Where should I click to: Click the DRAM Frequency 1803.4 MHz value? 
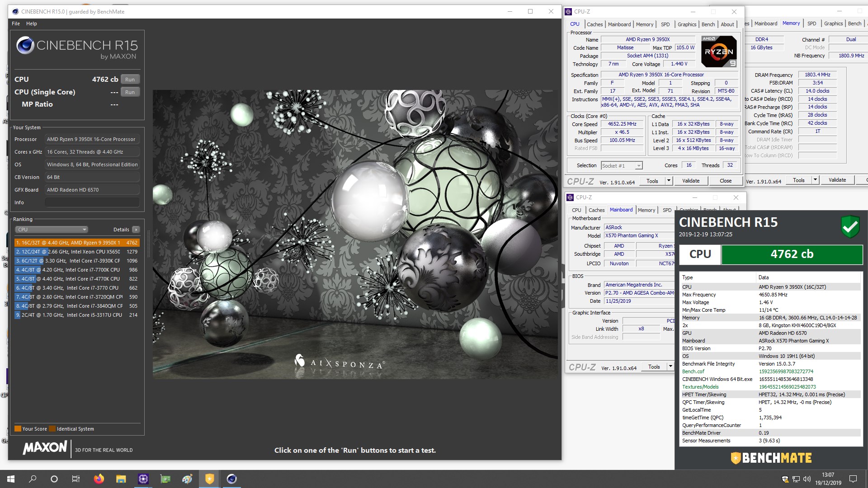click(817, 75)
